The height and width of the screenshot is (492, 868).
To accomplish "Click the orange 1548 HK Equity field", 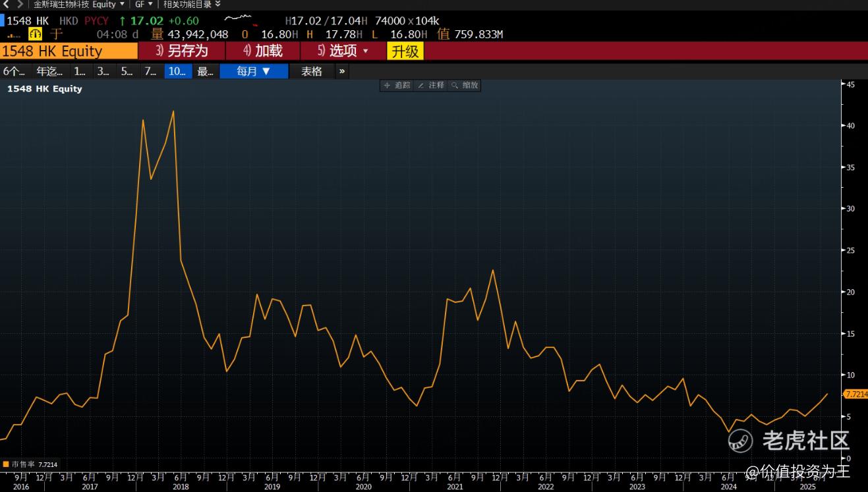I will (x=69, y=51).
